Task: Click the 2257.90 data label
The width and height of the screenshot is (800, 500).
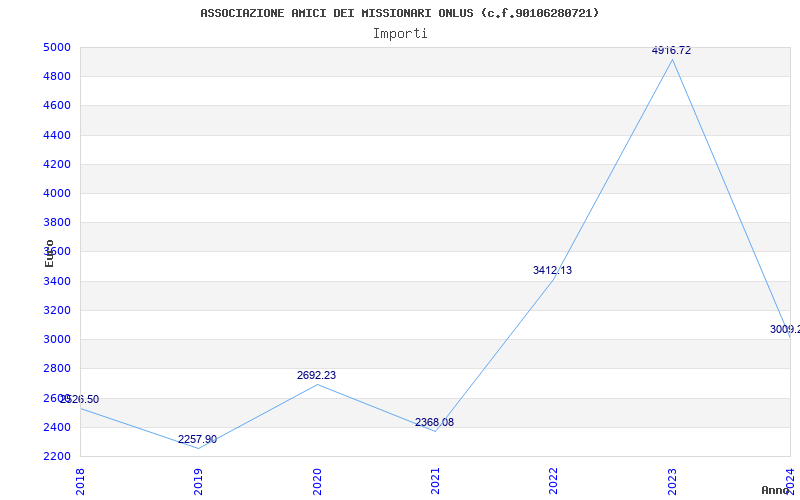Action: (x=197, y=439)
